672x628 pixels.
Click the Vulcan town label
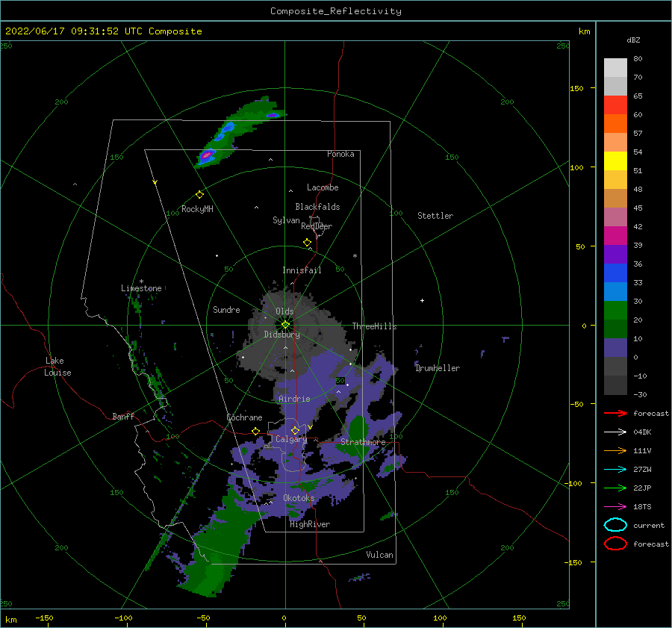point(379,555)
